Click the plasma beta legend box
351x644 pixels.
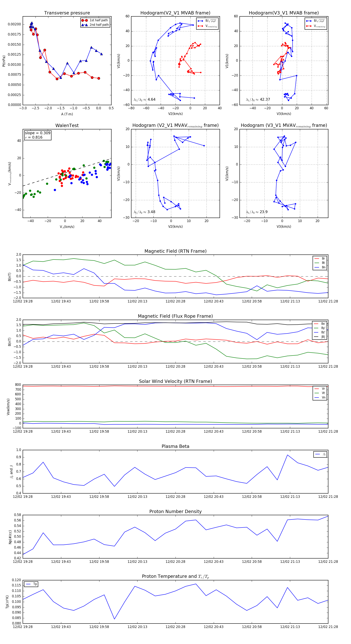(320, 455)
